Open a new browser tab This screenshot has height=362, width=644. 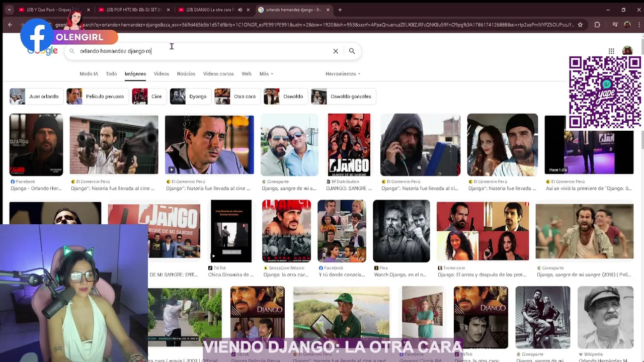340,10
